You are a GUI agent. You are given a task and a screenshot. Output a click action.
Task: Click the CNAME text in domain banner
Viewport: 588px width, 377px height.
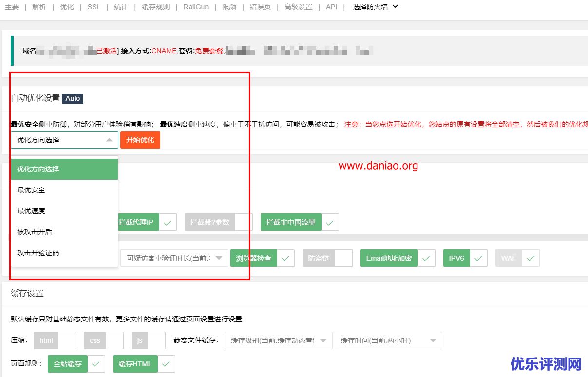[164, 51]
